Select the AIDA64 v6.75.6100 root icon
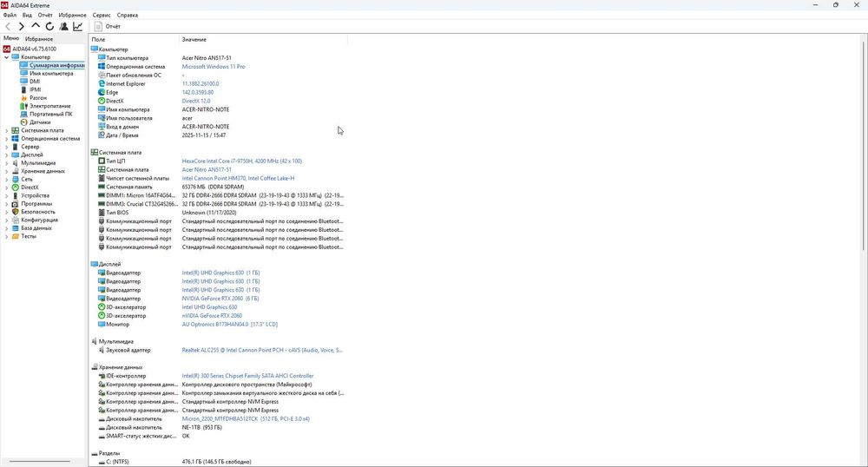 click(7, 49)
